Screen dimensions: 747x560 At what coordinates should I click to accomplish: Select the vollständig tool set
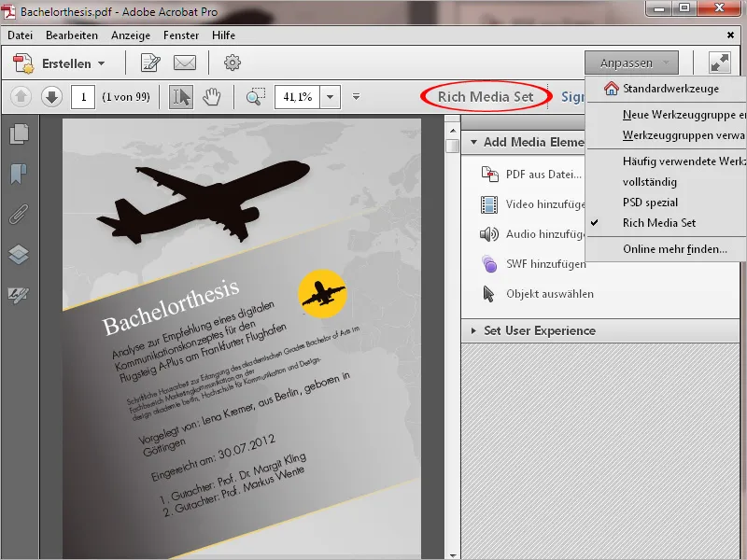(x=649, y=182)
